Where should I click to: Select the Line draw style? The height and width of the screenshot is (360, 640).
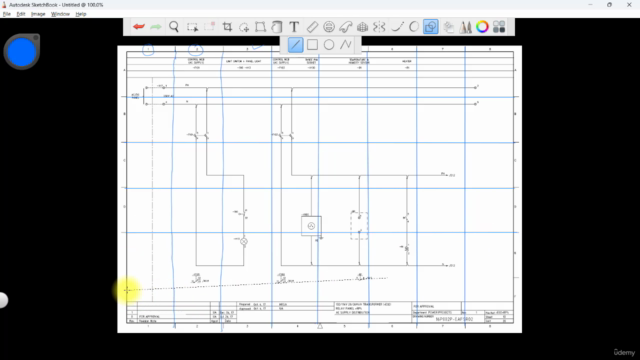(x=296, y=45)
